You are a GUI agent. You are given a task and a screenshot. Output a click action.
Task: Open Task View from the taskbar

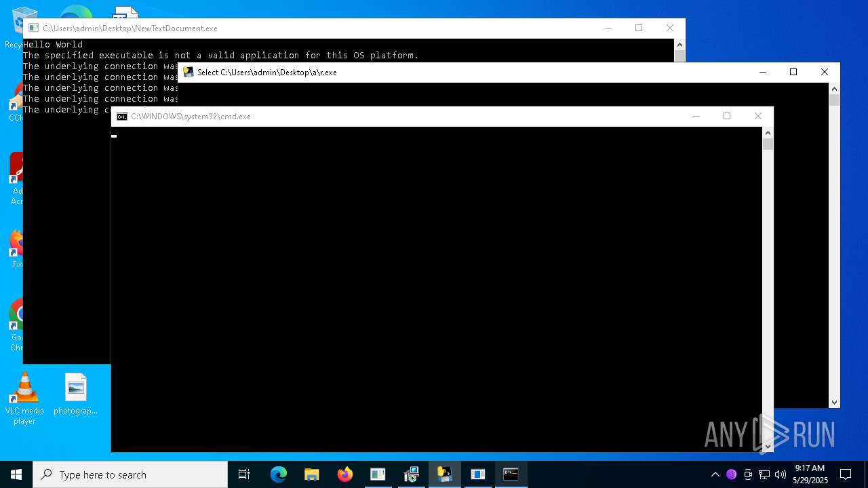click(x=244, y=474)
